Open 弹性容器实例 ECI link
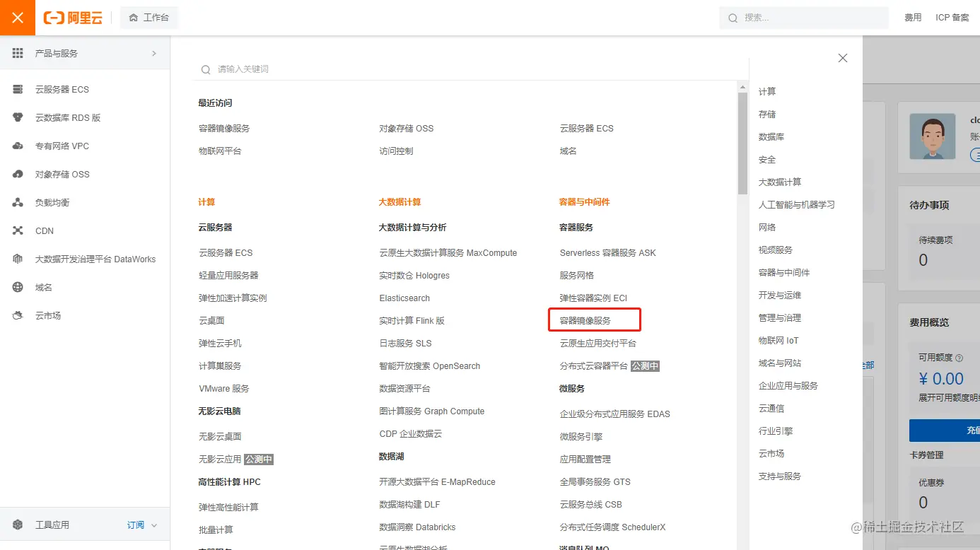The height and width of the screenshot is (550, 980). (594, 298)
